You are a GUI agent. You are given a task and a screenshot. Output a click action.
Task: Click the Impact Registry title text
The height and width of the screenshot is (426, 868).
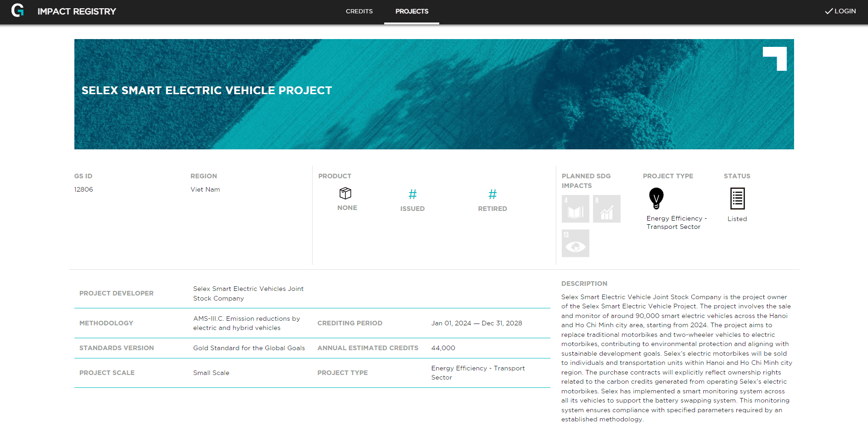(x=77, y=11)
